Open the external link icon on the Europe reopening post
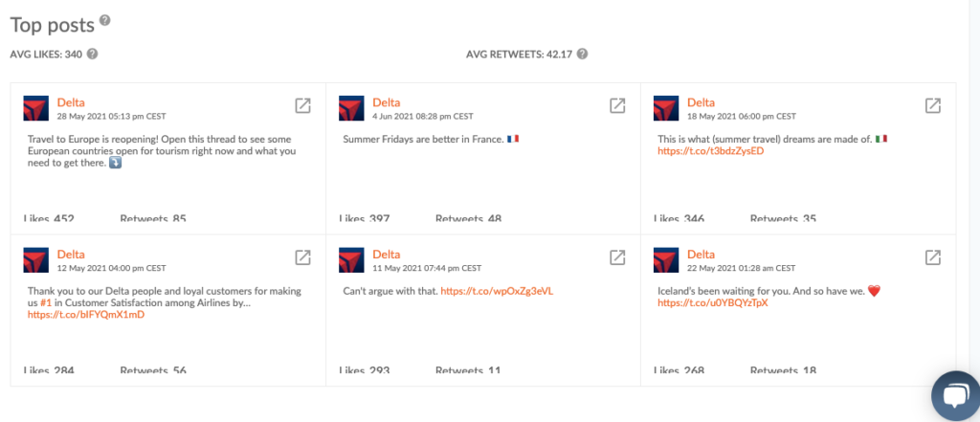980x422 pixels. 302,106
